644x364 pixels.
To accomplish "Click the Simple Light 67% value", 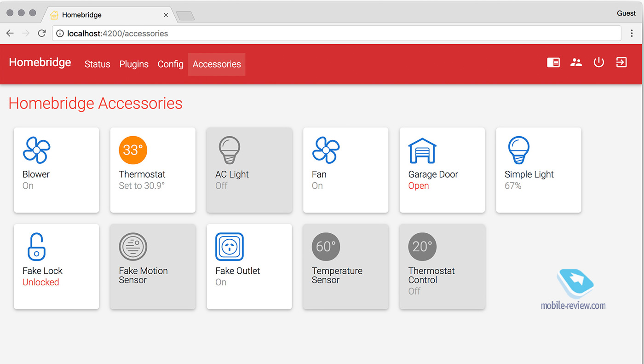I will [x=513, y=186].
